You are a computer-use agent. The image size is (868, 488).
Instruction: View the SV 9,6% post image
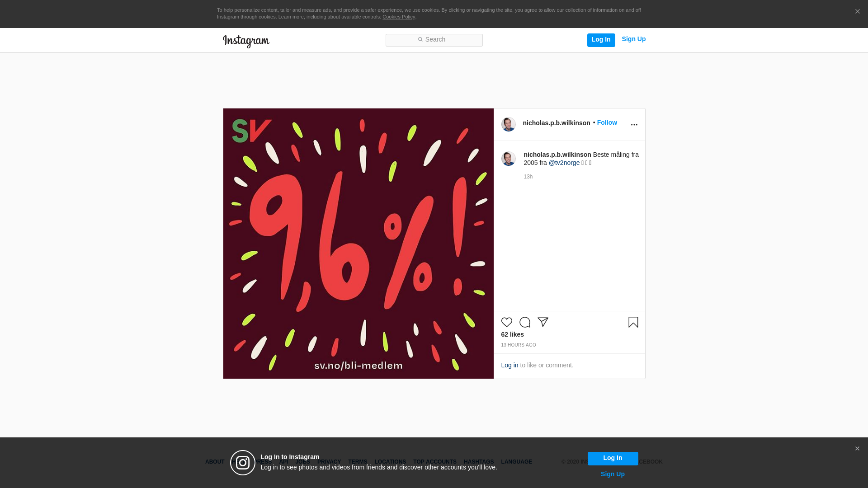(x=358, y=244)
